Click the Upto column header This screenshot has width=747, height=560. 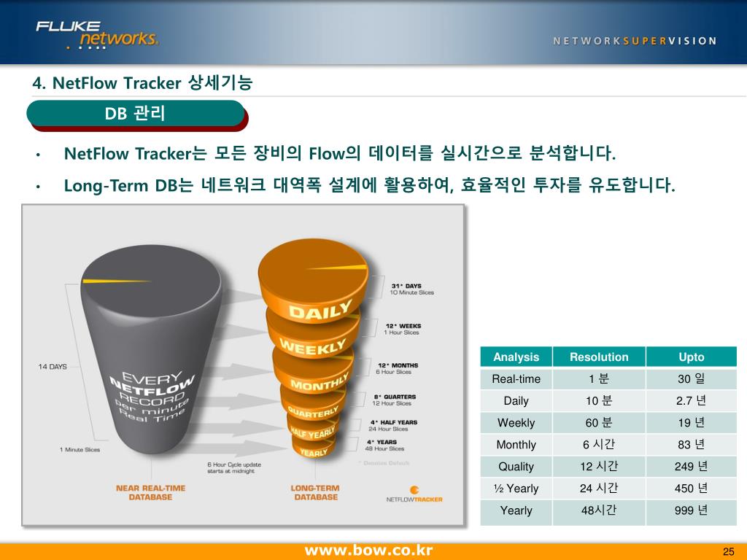[692, 357]
